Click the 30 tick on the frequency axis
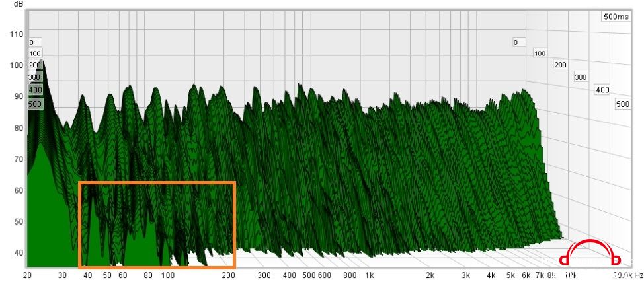Viewport: 644px width, 282px height. click(x=62, y=275)
